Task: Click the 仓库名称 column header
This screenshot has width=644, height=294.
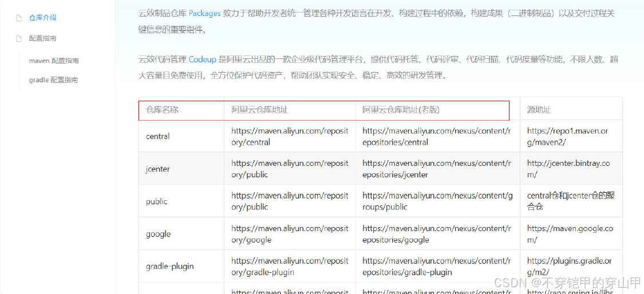Action: click(x=162, y=110)
